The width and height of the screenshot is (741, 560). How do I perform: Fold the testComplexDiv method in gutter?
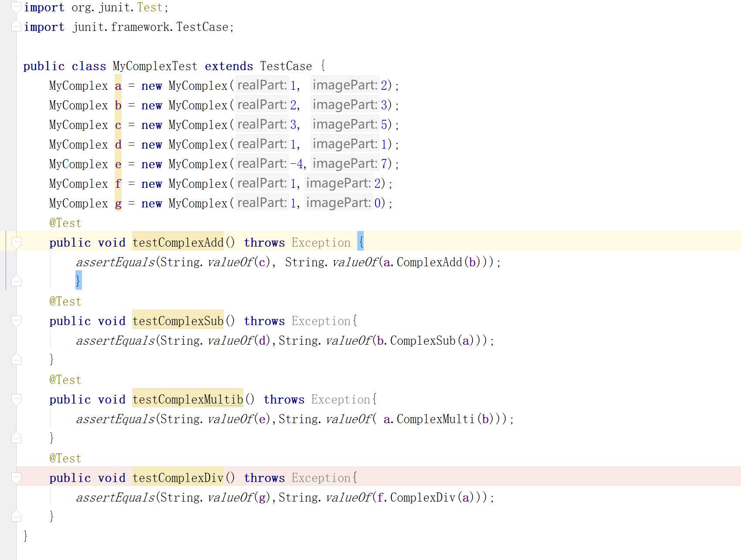click(x=16, y=478)
